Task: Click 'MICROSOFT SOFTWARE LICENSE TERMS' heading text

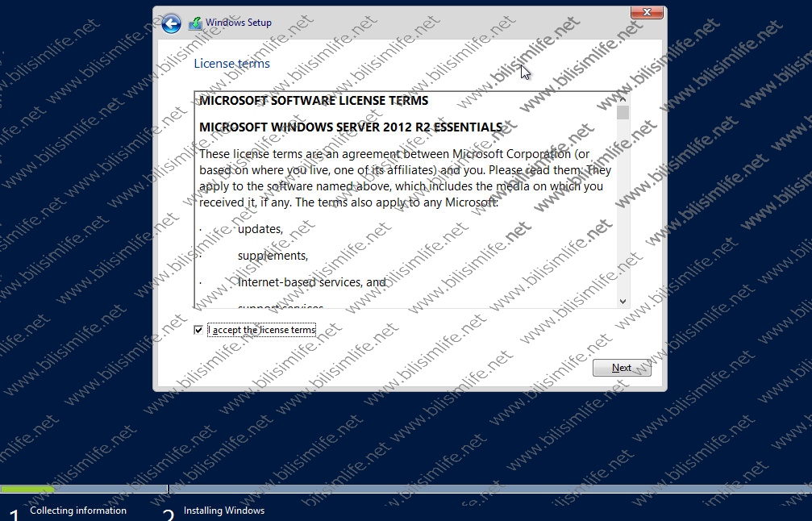Action: (x=314, y=101)
